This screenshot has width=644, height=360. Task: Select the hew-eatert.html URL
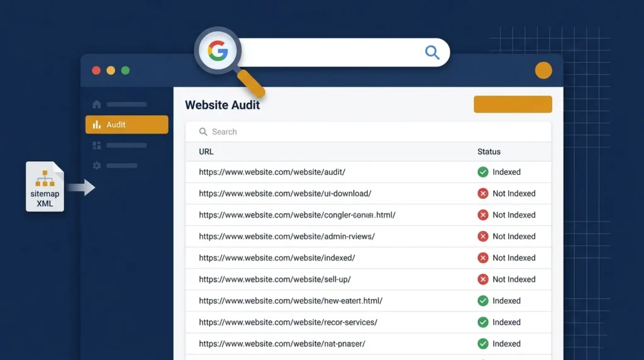[x=291, y=301]
